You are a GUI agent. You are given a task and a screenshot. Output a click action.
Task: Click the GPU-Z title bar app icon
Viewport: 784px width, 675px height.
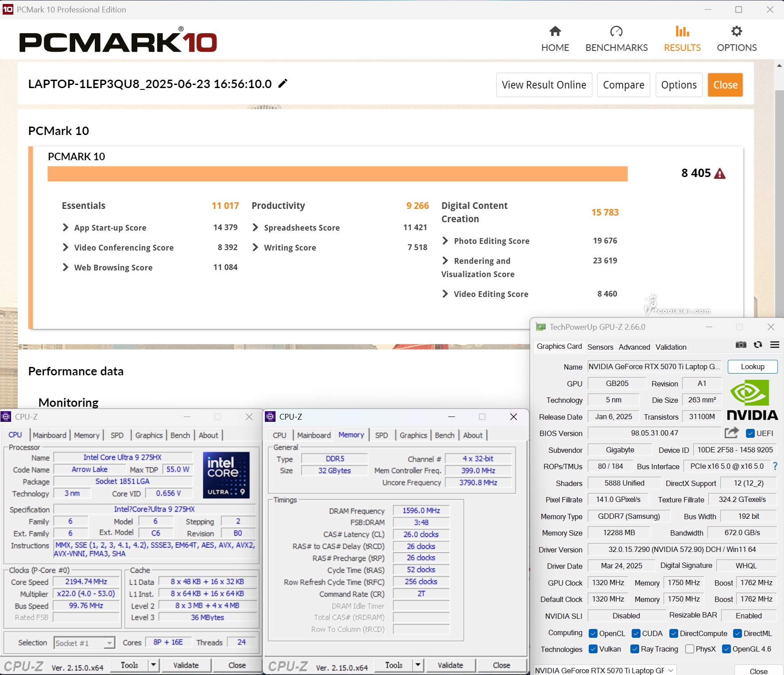[541, 327]
